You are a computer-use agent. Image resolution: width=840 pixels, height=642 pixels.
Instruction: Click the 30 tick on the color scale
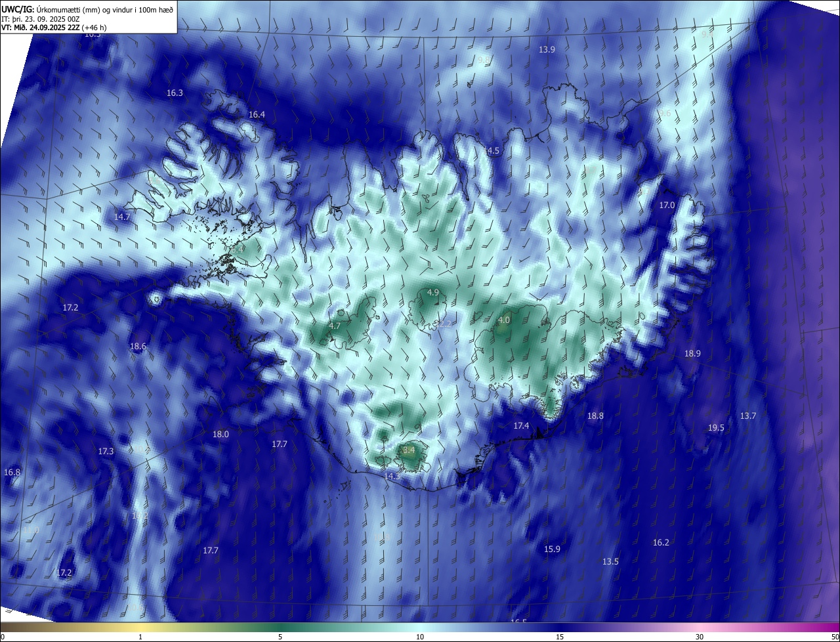[700, 637]
